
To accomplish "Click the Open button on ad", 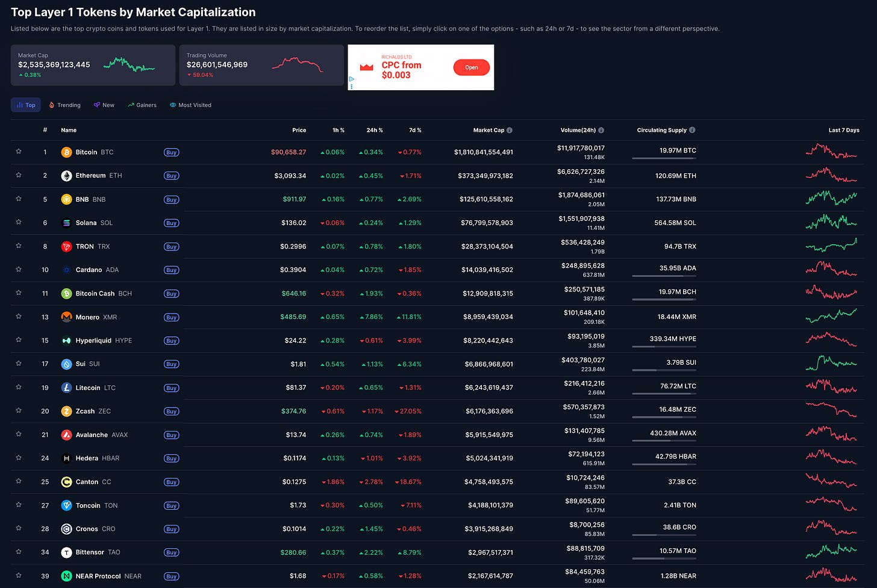I will (x=472, y=67).
